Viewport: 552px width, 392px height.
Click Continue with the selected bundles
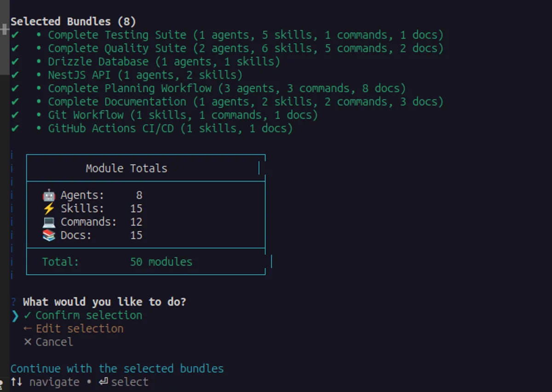(x=117, y=368)
